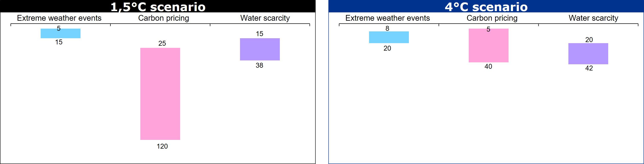Click the 4°C scenario title banner
The image size is (644, 164).
coord(486,7)
